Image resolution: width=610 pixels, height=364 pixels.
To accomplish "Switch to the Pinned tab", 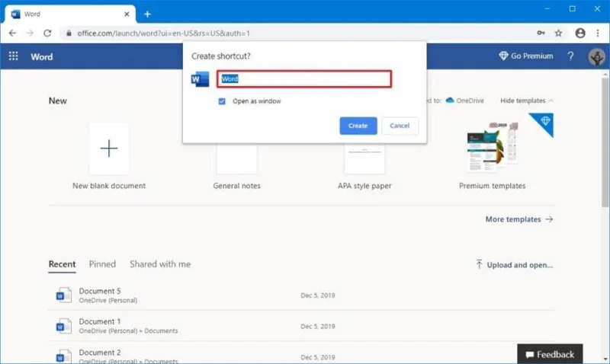I will click(x=102, y=264).
